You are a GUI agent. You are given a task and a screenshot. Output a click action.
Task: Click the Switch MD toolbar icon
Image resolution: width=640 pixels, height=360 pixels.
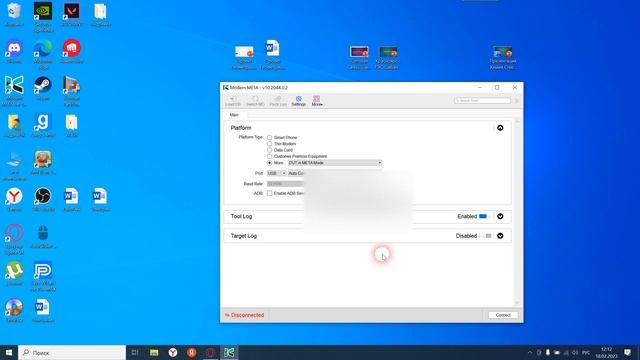pos(255,101)
